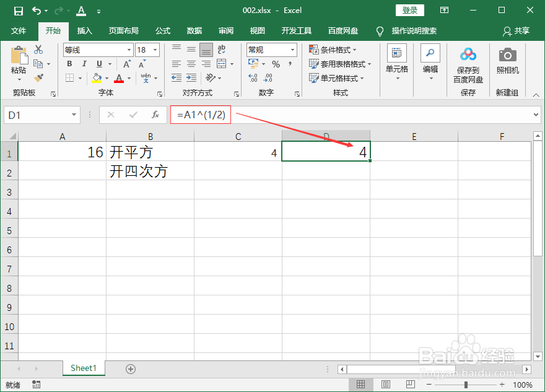The height and width of the screenshot is (392, 545).
Task: Switch to the 数据 Data tab
Action: tap(194, 31)
